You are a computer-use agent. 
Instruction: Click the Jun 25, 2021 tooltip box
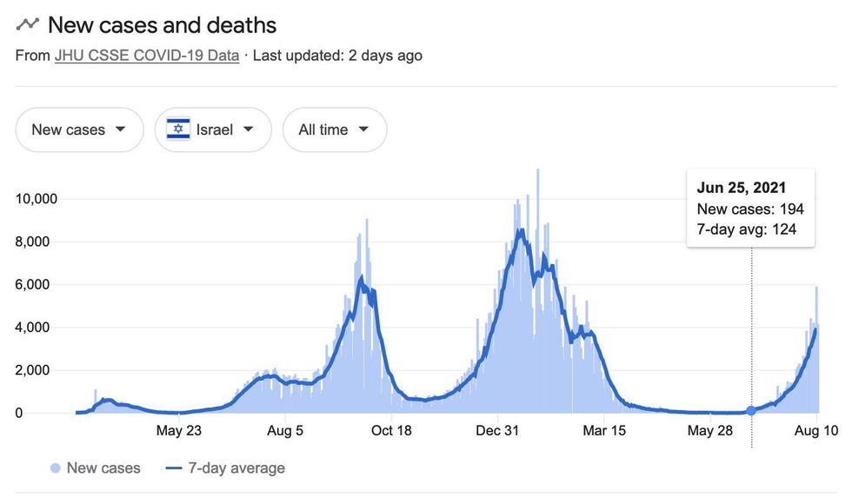pos(750,209)
